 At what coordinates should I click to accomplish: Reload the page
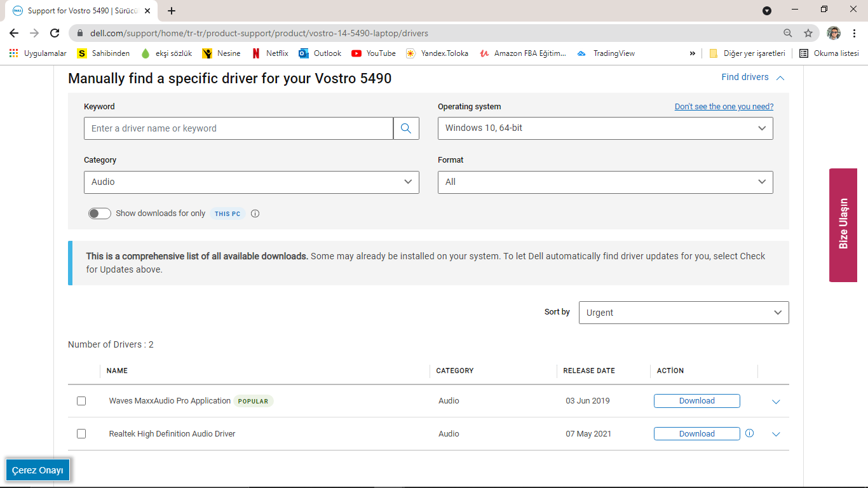(55, 33)
